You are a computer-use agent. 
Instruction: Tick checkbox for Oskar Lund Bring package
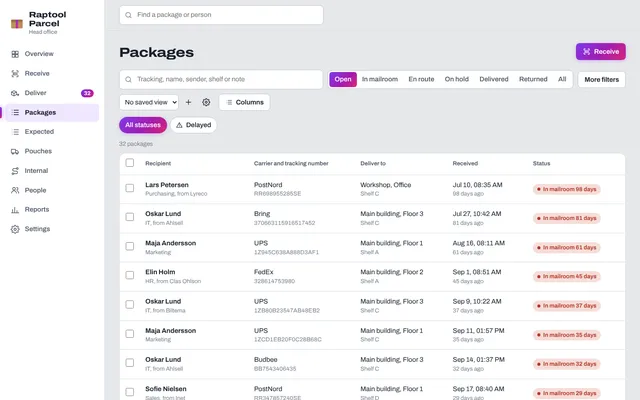pyautogui.click(x=130, y=217)
